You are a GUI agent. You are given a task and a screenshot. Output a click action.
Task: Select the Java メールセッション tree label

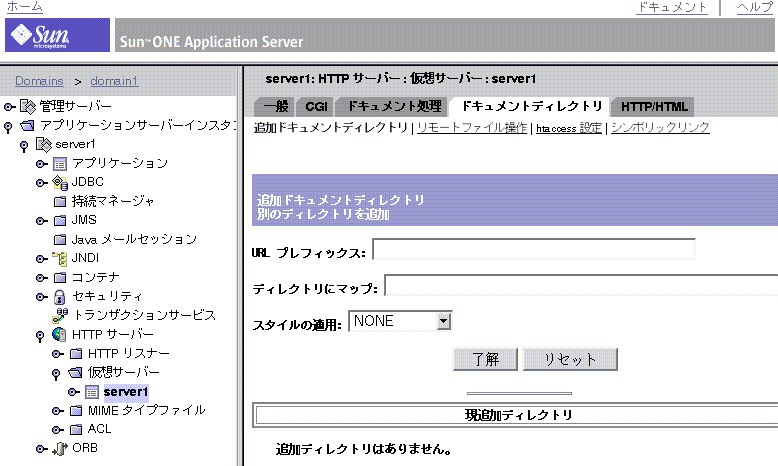point(134,240)
